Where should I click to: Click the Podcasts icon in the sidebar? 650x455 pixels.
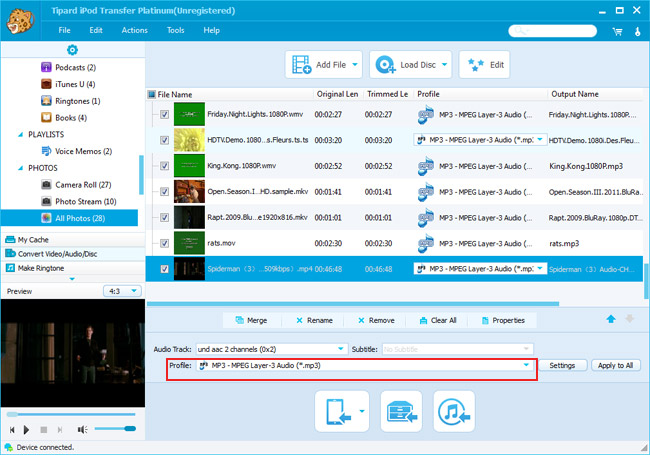pyautogui.click(x=46, y=67)
